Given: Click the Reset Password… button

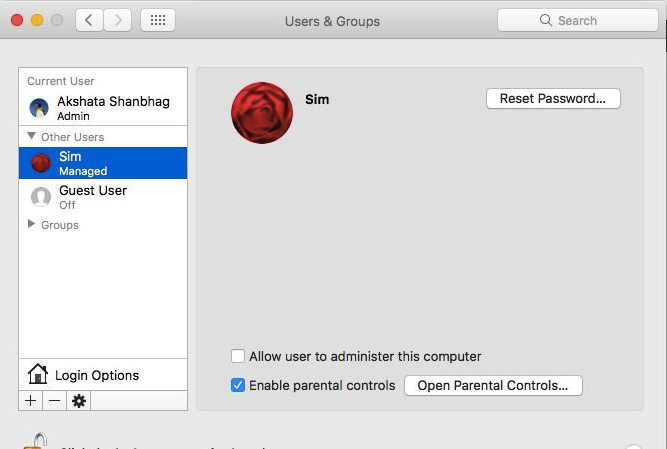Looking at the screenshot, I should coord(553,99).
